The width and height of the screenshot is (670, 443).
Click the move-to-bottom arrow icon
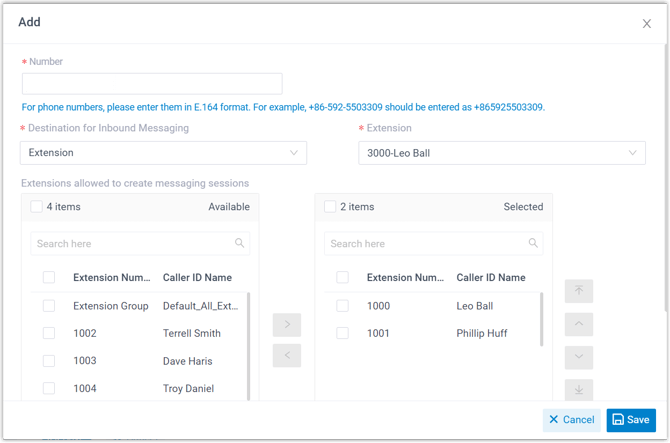[578, 389]
